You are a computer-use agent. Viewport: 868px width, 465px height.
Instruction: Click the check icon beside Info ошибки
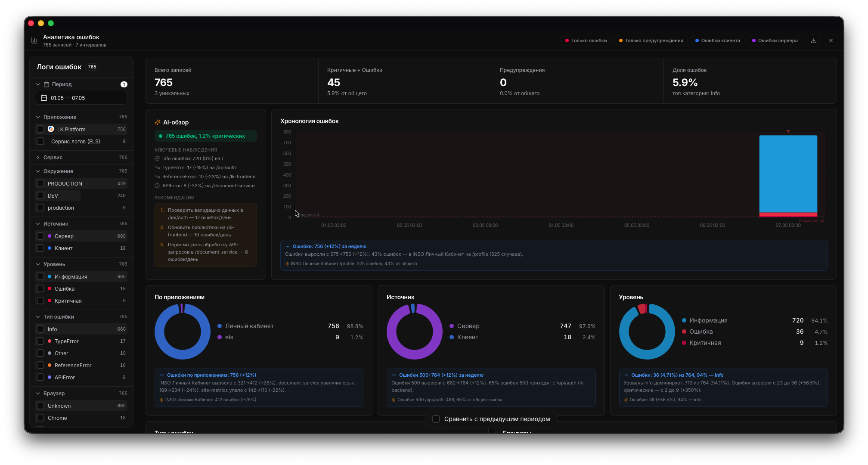[x=157, y=158]
